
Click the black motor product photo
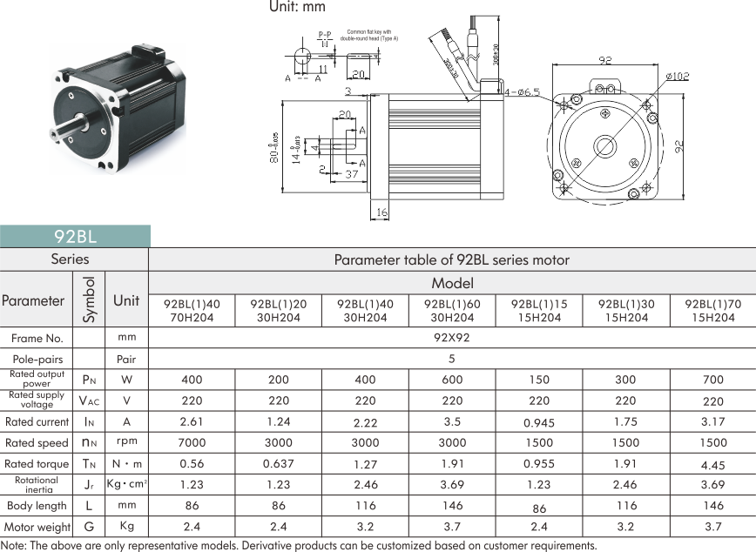[118, 111]
